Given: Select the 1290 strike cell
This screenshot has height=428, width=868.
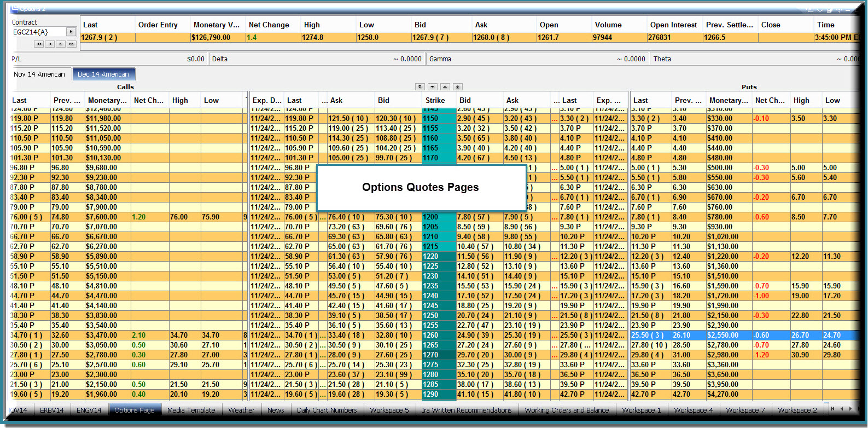Looking at the screenshot, I should tap(439, 394).
